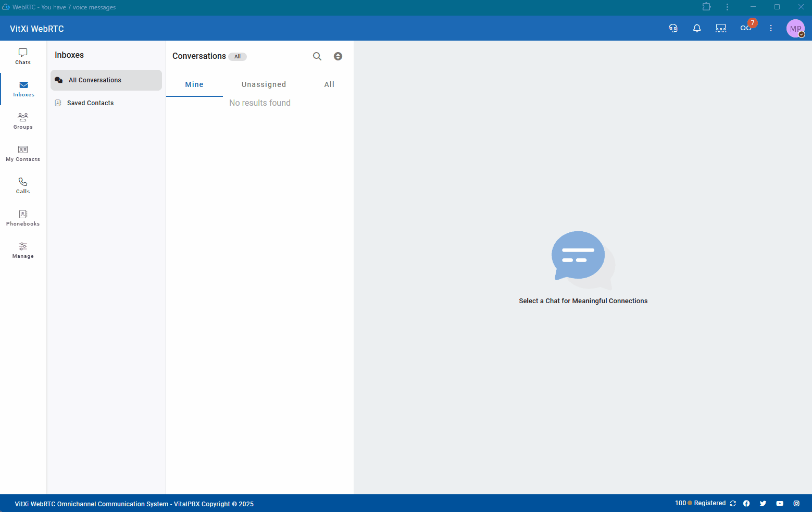Open Phonebooks in the left sidebar

23,218
